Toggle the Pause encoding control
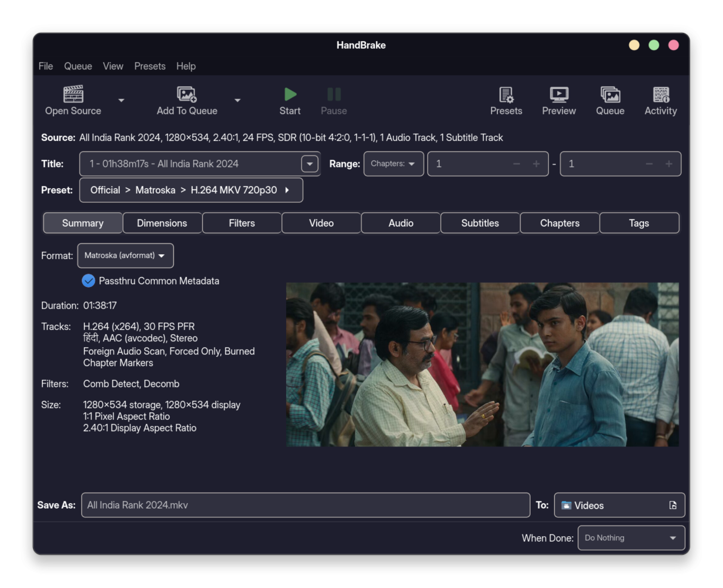723x588 pixels. (x=333, y=100)
